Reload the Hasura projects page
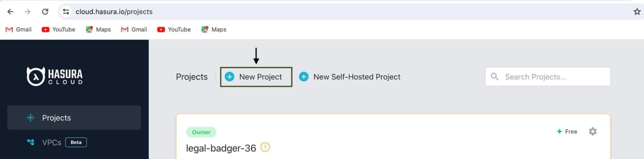644x159 pixels. point(45,12)
